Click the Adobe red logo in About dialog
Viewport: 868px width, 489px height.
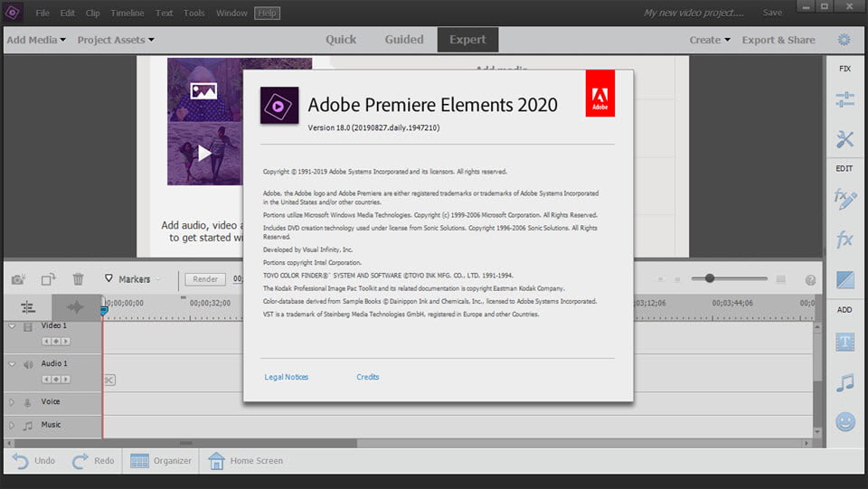pos(600,93)
